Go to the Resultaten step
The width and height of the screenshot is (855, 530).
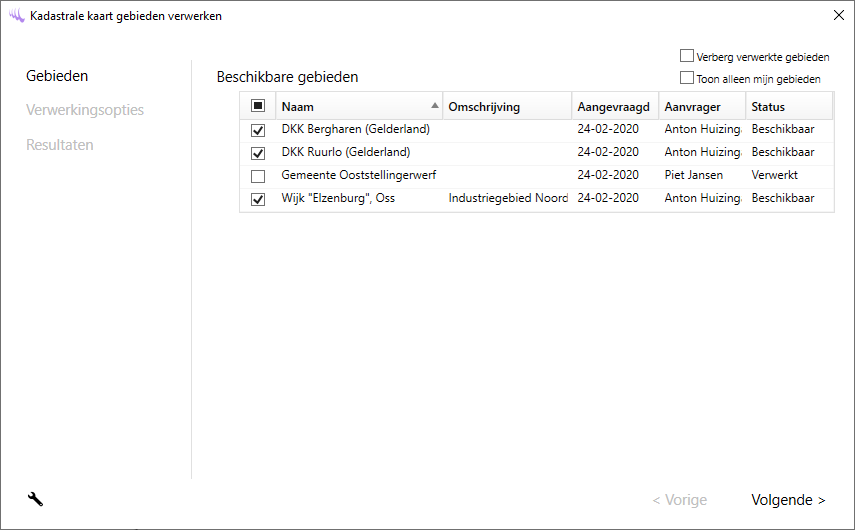pos(60,144)
